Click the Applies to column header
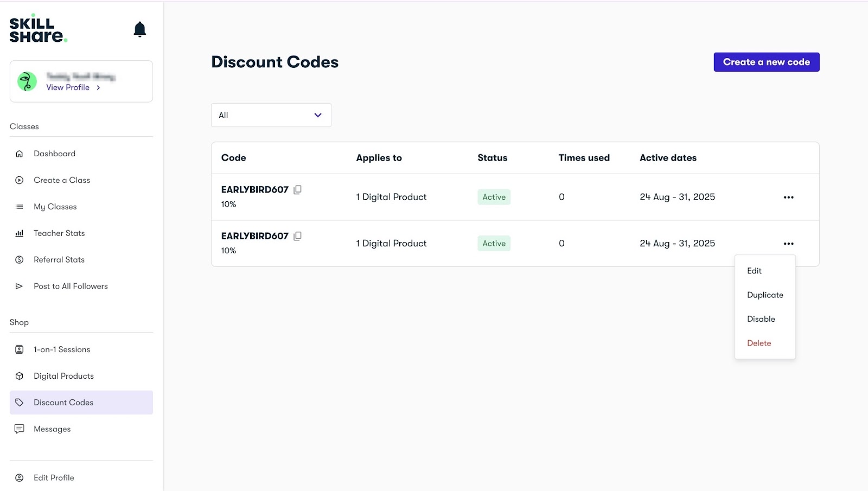The height and width of the screenshot is (491, 868). (x=379, y=158)
